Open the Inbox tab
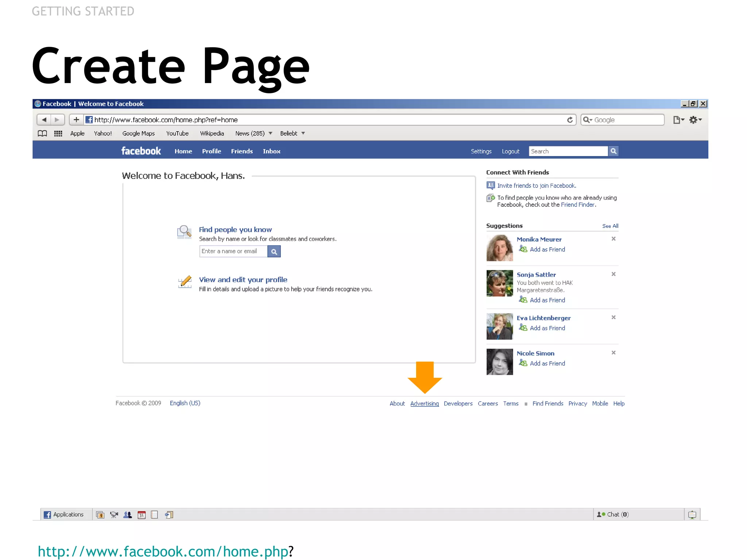 [x=272, y=151]
